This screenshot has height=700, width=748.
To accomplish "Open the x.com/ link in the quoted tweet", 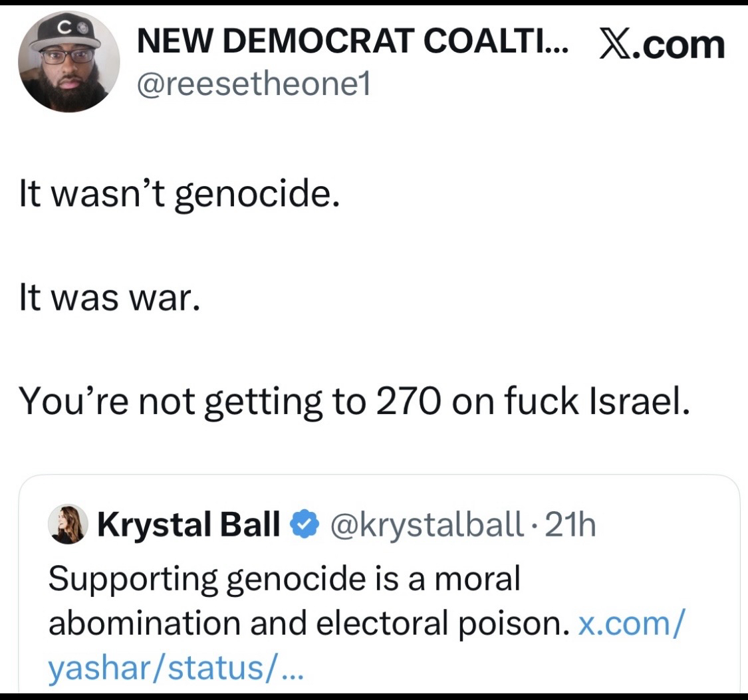I will coord(630,624).
